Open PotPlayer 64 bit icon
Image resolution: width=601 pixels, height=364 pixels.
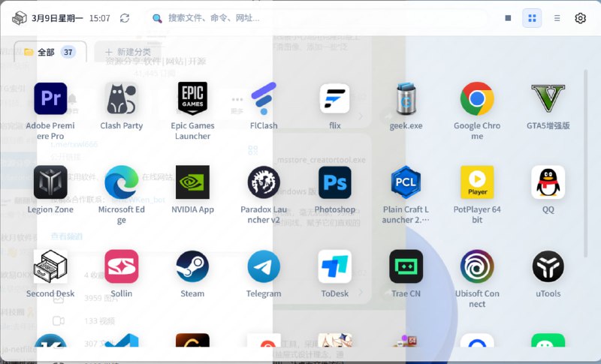pos(477,182)
